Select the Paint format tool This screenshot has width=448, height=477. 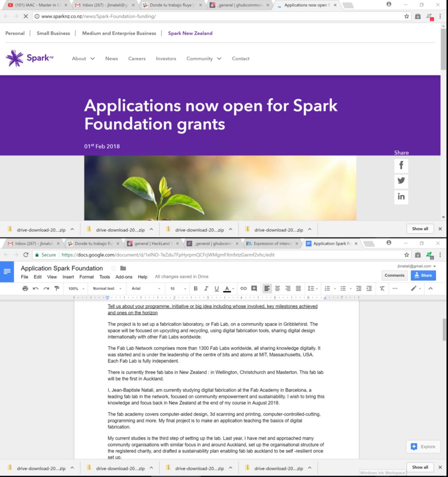coord(57,288)
